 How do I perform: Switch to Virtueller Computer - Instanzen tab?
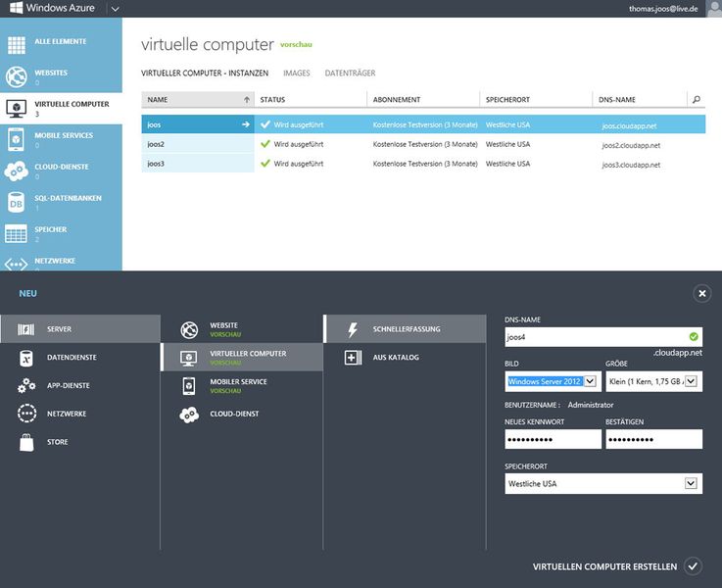(205, 73)
